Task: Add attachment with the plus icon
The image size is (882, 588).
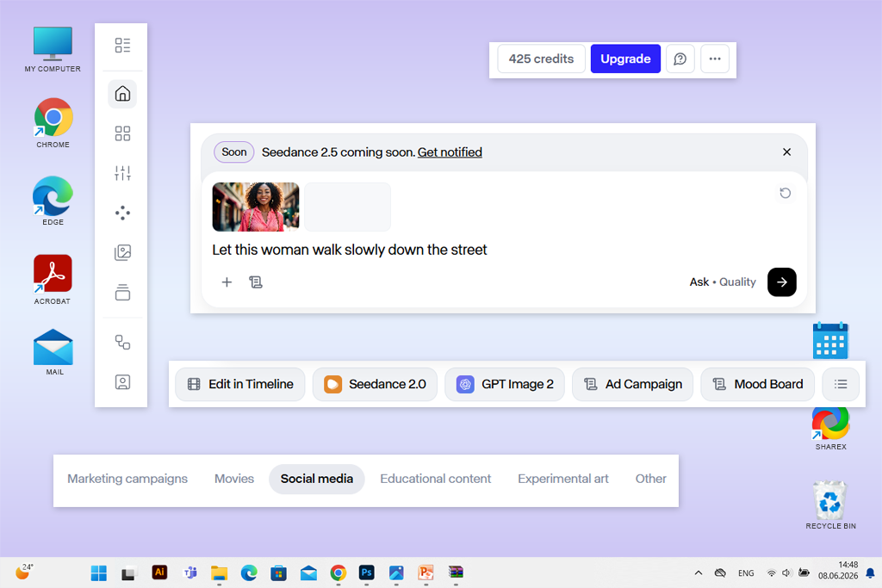Action: [227, 282]
